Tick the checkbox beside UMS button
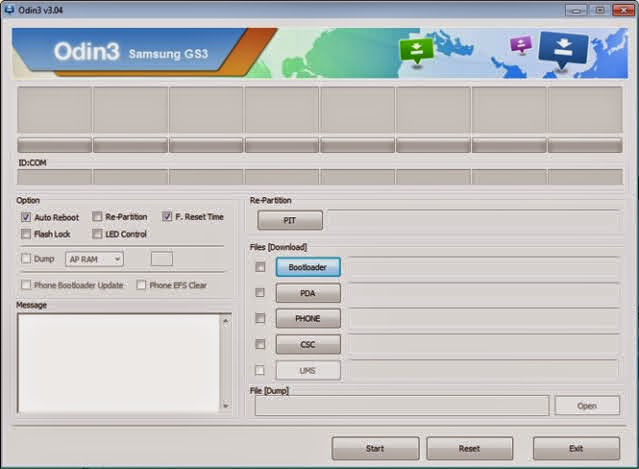 tap(260, 370)
